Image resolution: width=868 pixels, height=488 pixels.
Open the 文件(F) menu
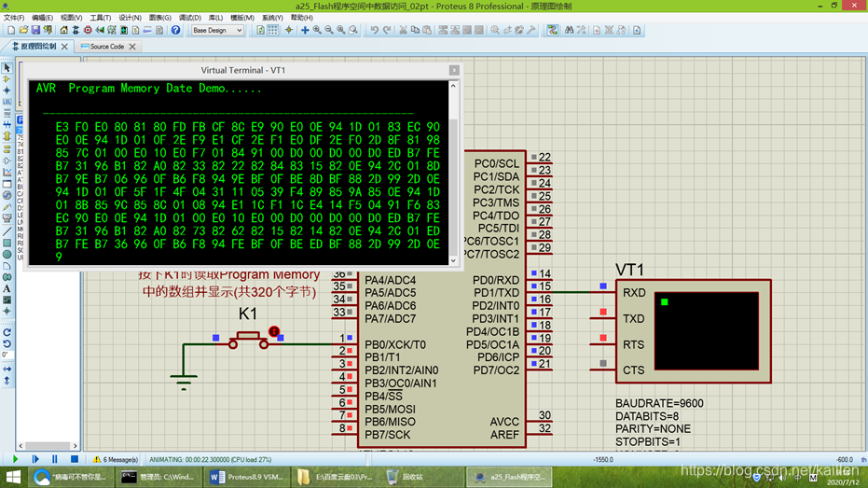(14, 18)
